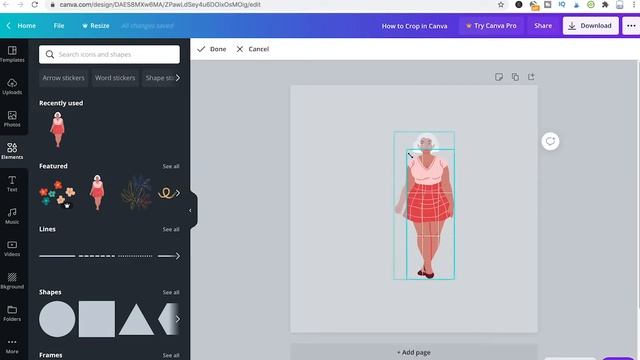Go back with Home chevron arrow
The image size is (640, 360).
pos(9,26)
